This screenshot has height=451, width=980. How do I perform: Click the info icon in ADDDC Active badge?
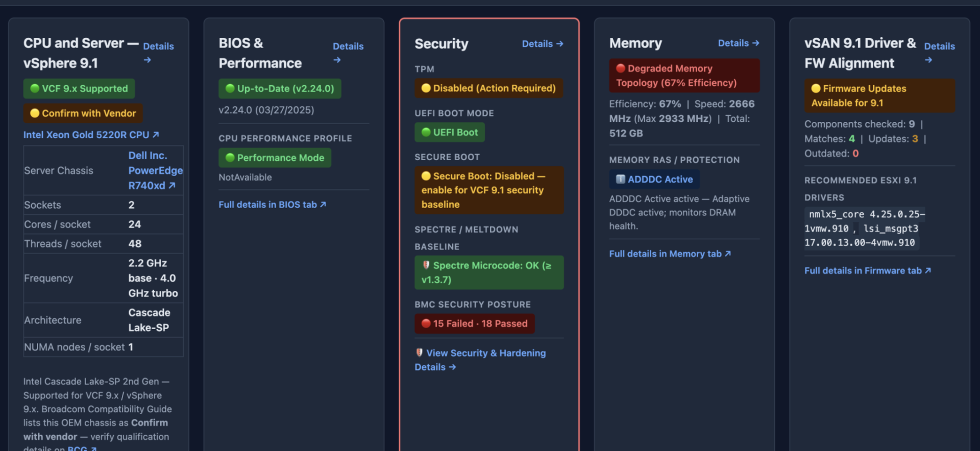coord(621,179)
